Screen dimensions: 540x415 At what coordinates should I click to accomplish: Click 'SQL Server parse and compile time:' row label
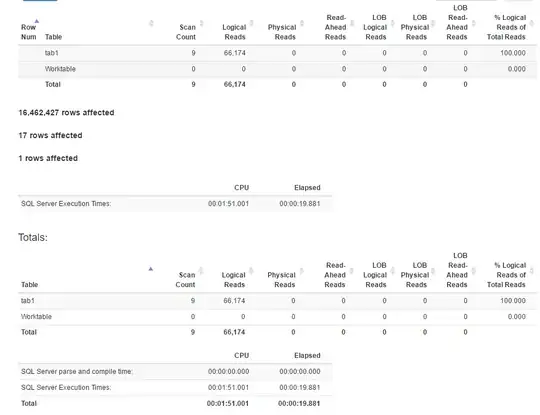click(77, 372)
